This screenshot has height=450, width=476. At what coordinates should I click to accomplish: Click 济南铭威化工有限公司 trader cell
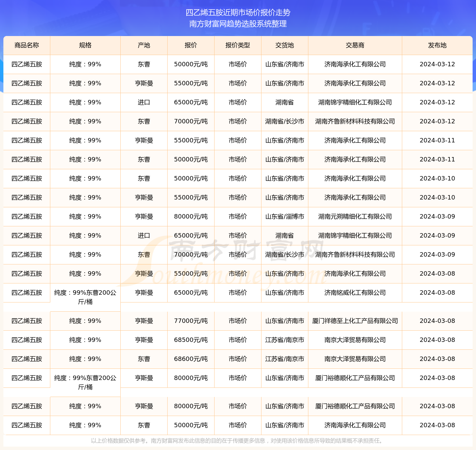tap(355, 293)
